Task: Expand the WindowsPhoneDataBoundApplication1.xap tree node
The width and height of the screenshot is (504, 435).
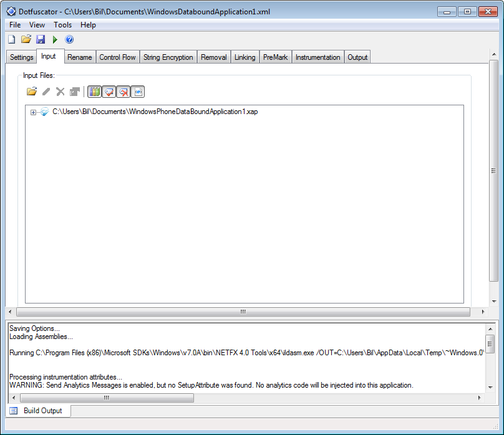Action: (x=33, y=112)
